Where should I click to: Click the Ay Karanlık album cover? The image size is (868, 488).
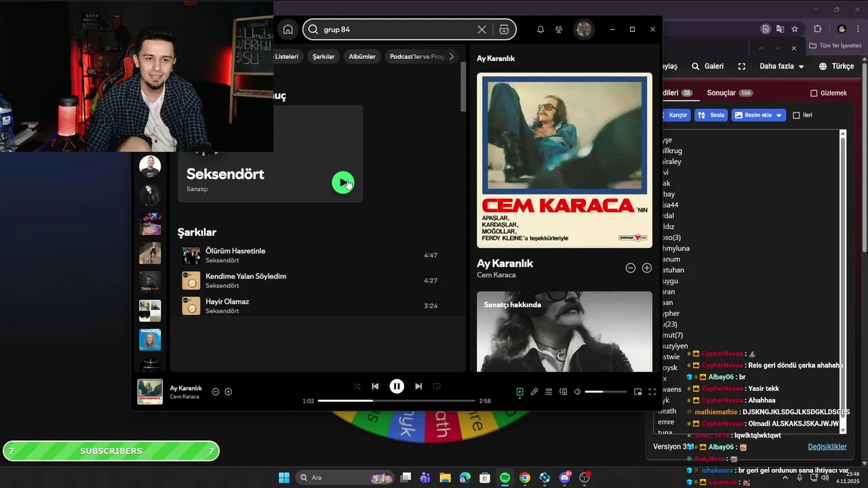pyautogui.click(x=564, y=161)
